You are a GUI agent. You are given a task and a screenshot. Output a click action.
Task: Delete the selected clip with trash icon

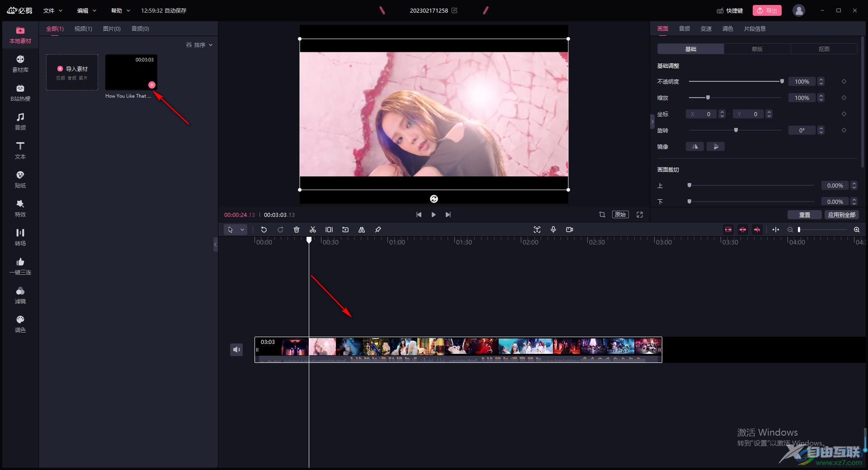(297, 230)
